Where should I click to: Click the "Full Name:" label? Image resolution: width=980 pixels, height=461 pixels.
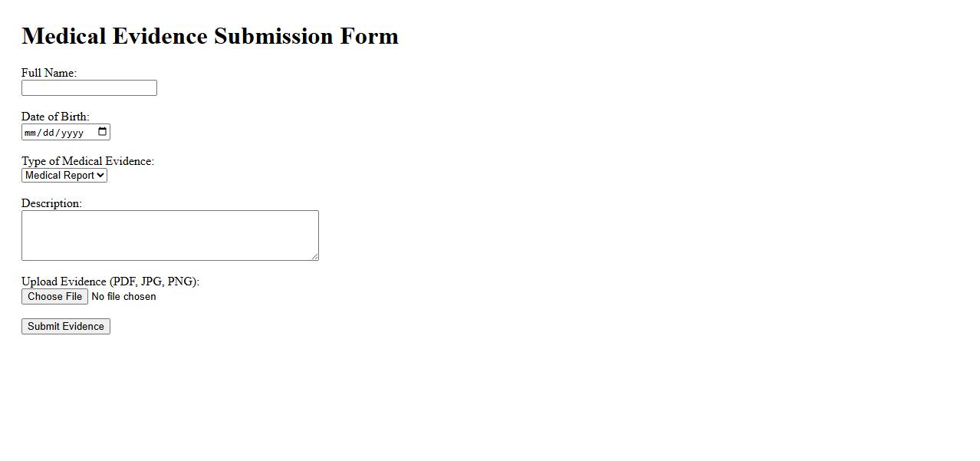pos(49,74)
